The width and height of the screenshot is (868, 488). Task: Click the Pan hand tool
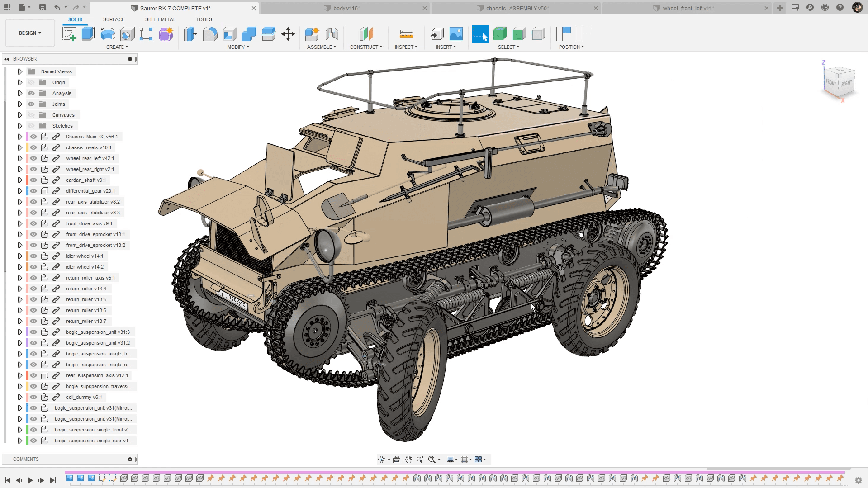[x=408, y=460]
